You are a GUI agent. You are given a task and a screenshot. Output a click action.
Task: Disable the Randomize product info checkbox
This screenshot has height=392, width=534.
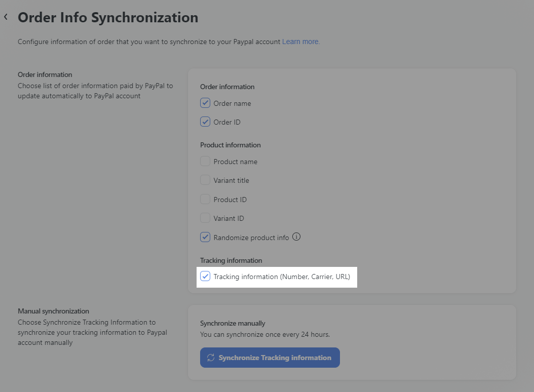tap(205, 237)
